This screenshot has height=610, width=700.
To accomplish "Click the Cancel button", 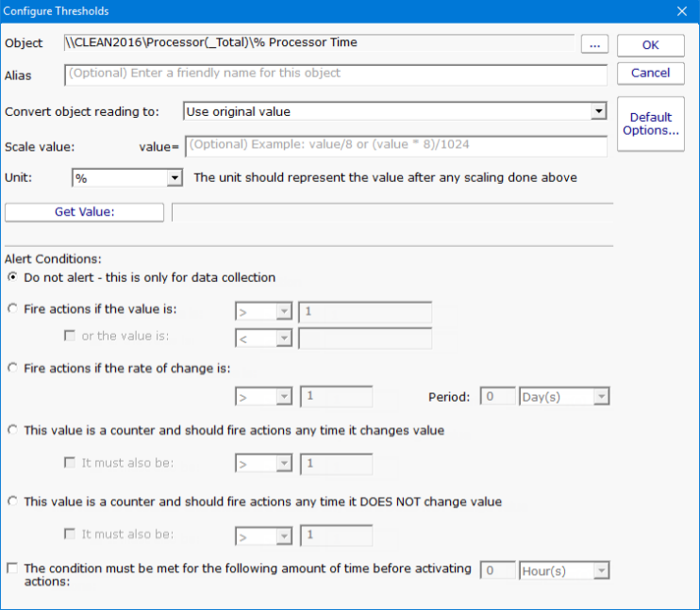I will point(650,73).
